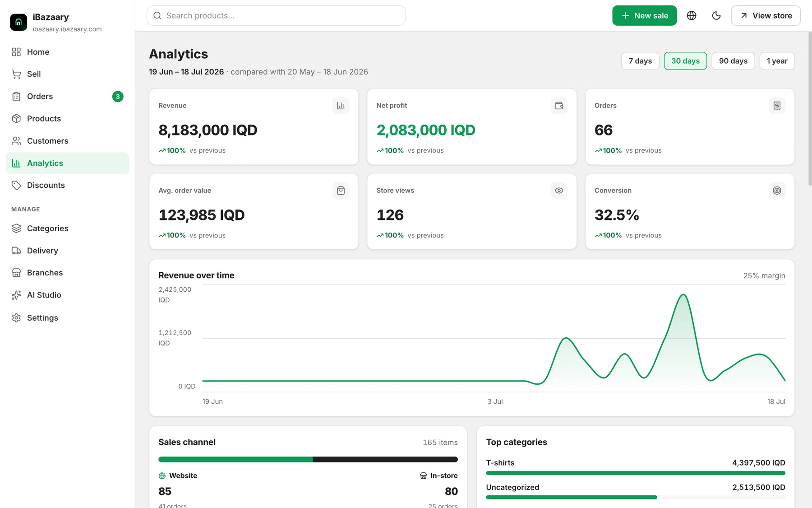Switch range to 7 days
The image size is (812, 508).
[640, 61]
